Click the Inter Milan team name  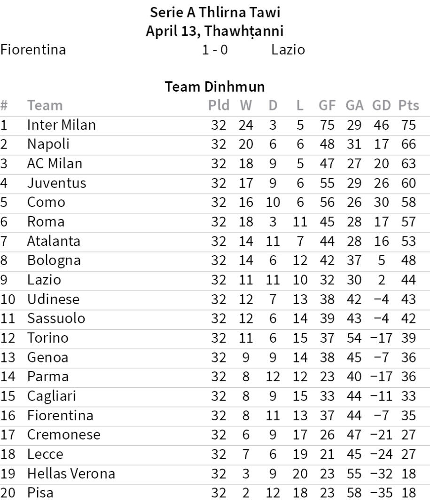pos(61,125)
